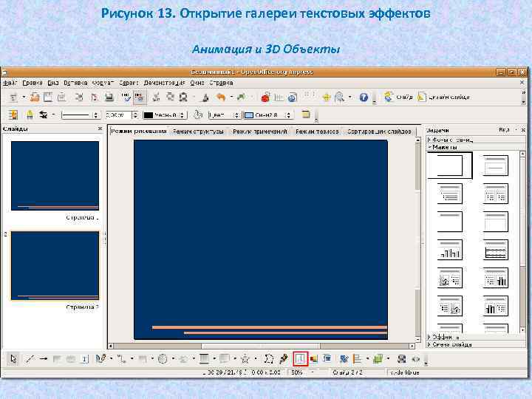Open the blue fill color combo box
This screenshot has height=399, width=532.
tap(268, 115)
